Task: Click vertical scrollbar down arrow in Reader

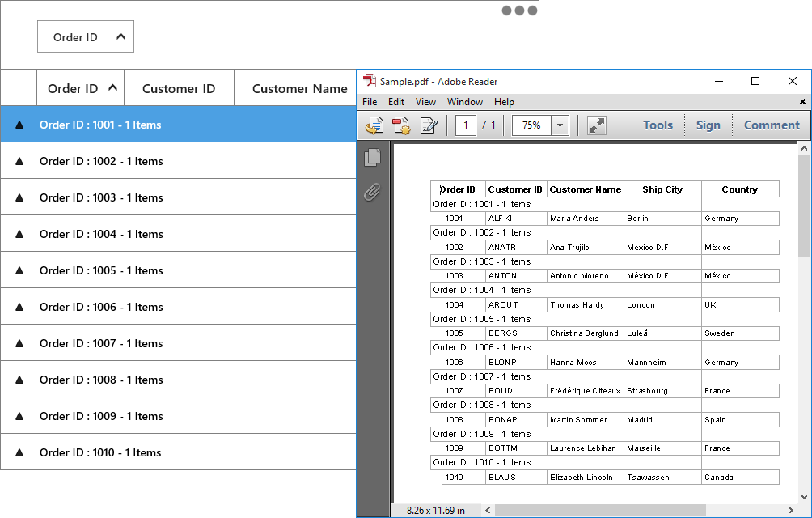Action: (x=804, y=497)
